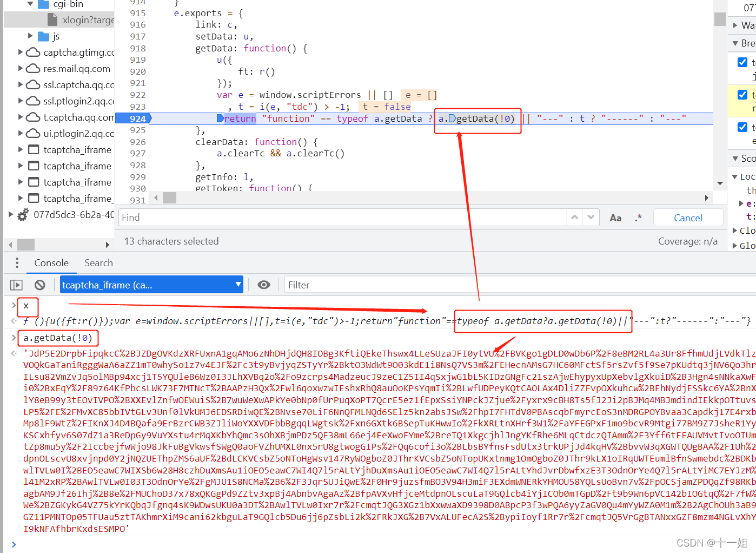
Task: Expand variable e in Local scope
Action: (x=741, y=203)
